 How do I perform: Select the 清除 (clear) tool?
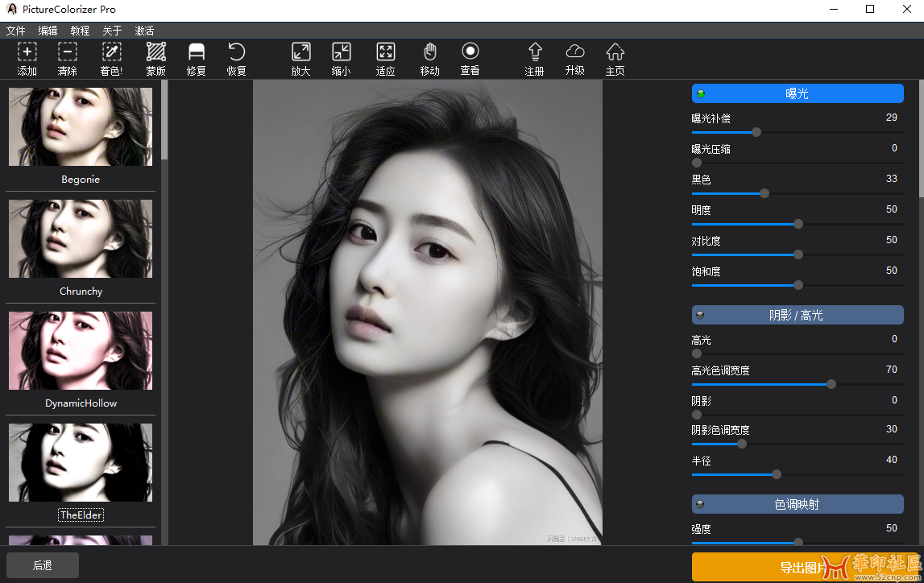click(x=67, y=59)
